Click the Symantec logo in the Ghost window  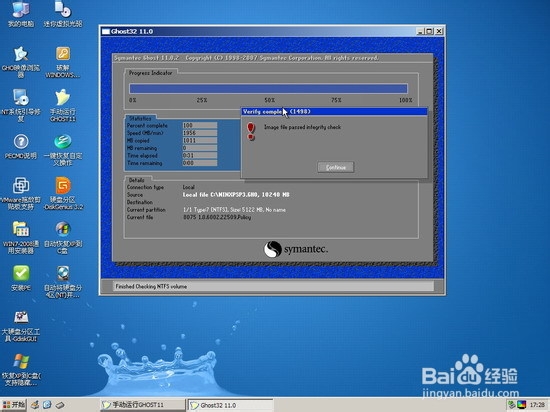tap(296, 249)
